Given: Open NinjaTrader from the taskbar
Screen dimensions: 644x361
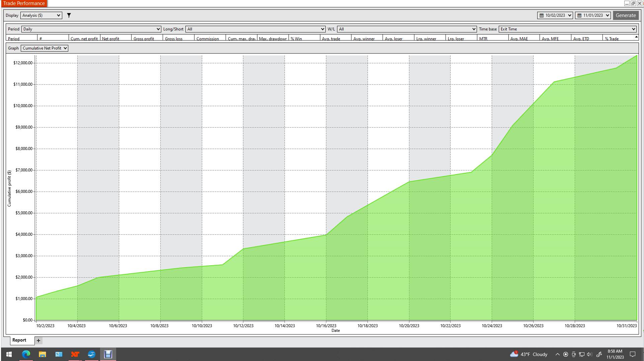Looking at the screenshot, I should pos(75,354).
